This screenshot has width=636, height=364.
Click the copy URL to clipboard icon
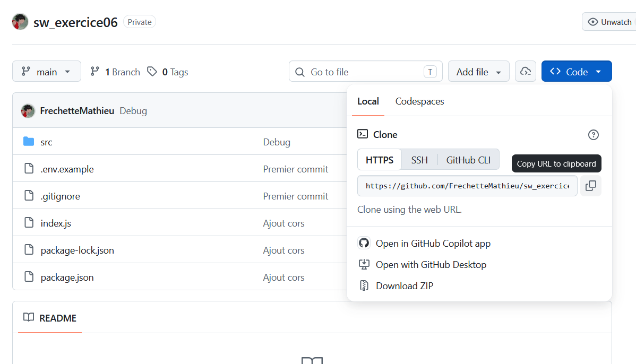coord(590,186)
